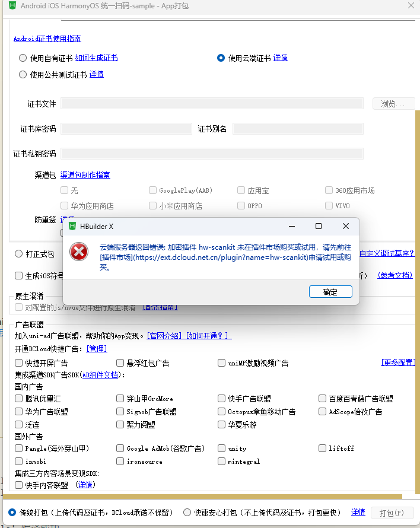This screenshot has height=528, width=420.
Task: Click the 证书私钥密码 input field
Action: pyautogui.click(x=212, y=154)
